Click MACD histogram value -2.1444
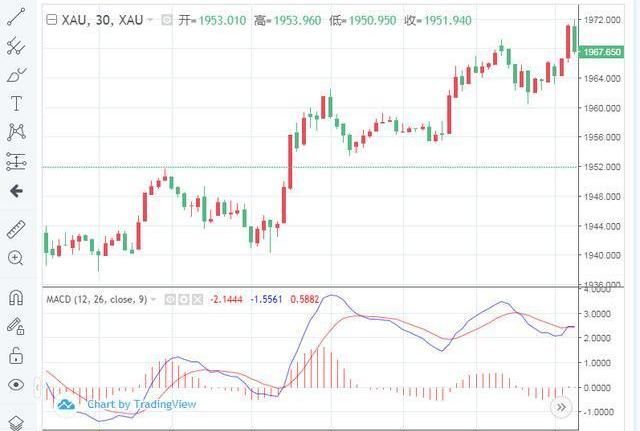The image size is (640, 431). [226, 300]
